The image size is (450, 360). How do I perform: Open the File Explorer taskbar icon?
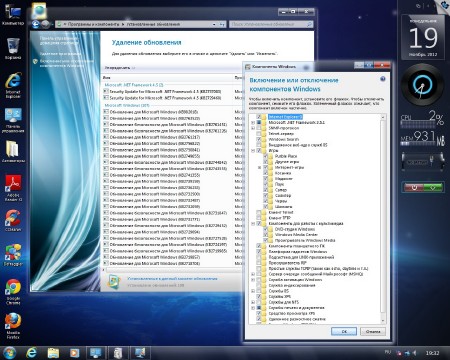(53, 353)
